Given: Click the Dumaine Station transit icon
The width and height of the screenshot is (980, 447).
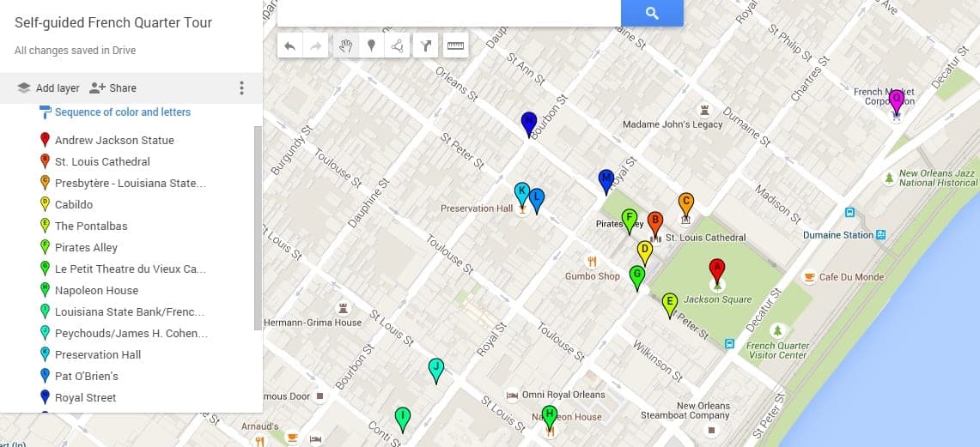Looking at the screenshot, I should [880, 235].
